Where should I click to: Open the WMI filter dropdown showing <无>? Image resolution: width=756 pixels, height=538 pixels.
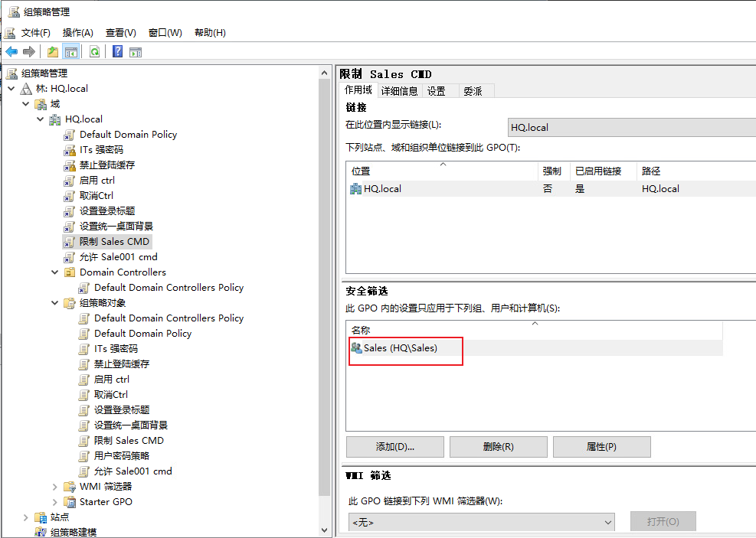pos(482,522)
